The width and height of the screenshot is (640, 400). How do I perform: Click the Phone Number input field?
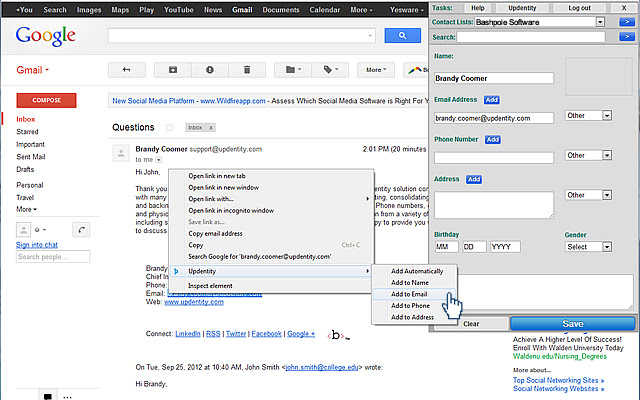click(494, 158)
